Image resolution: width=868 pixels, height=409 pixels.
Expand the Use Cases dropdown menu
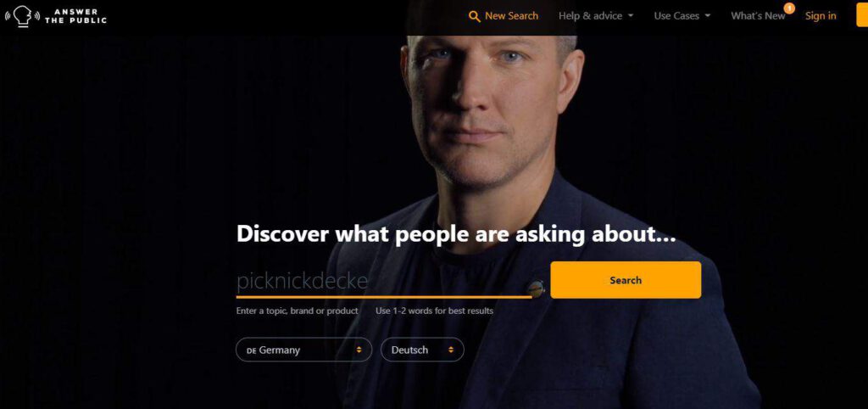tap(682, 16)
